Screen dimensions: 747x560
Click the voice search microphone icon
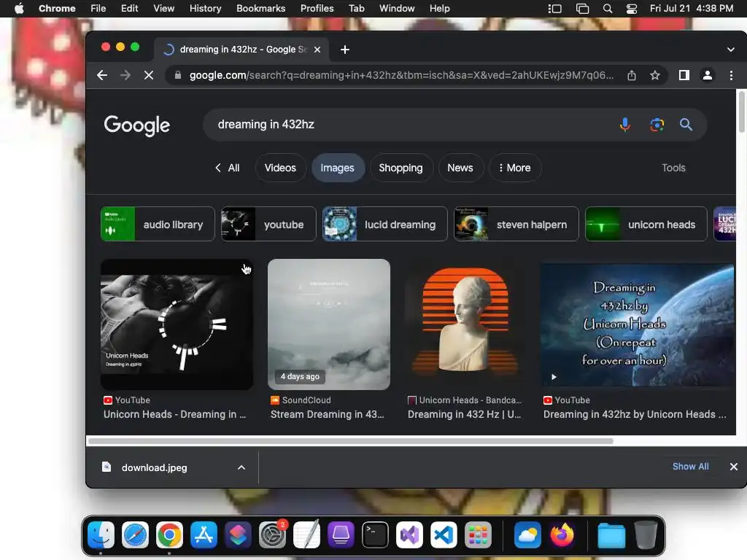tap(624, 125)
